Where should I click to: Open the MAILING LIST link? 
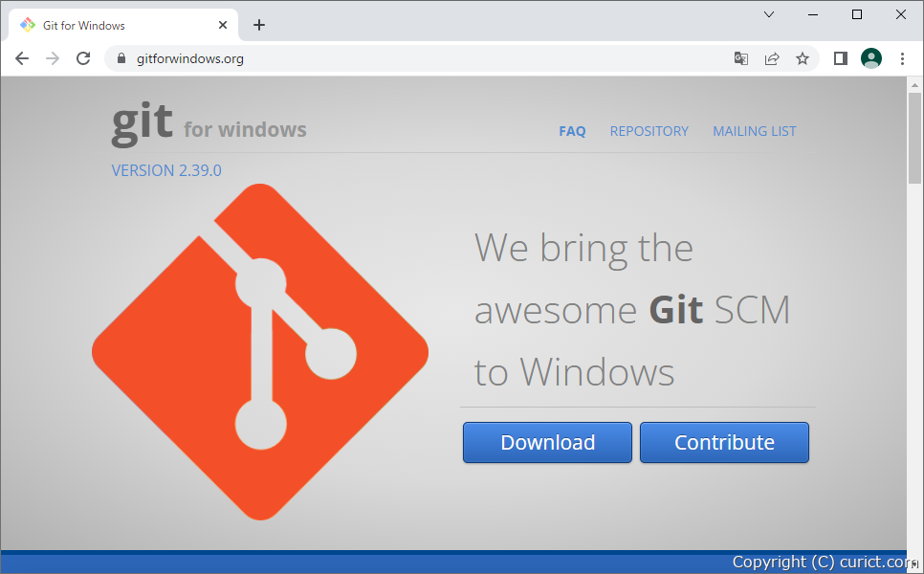coord(754,131)
